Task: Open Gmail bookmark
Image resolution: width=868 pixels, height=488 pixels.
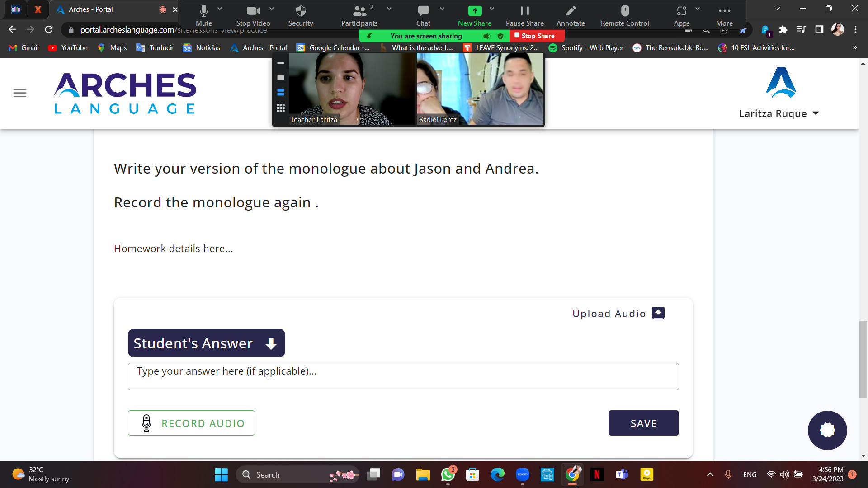Action: point(24,48)
